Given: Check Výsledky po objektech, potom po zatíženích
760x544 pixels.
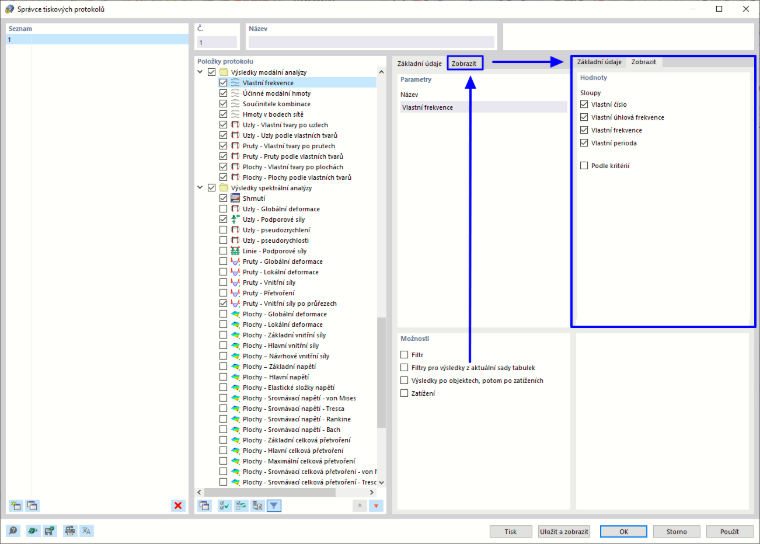Looking at the screenshot, I should tap(404, 381).
